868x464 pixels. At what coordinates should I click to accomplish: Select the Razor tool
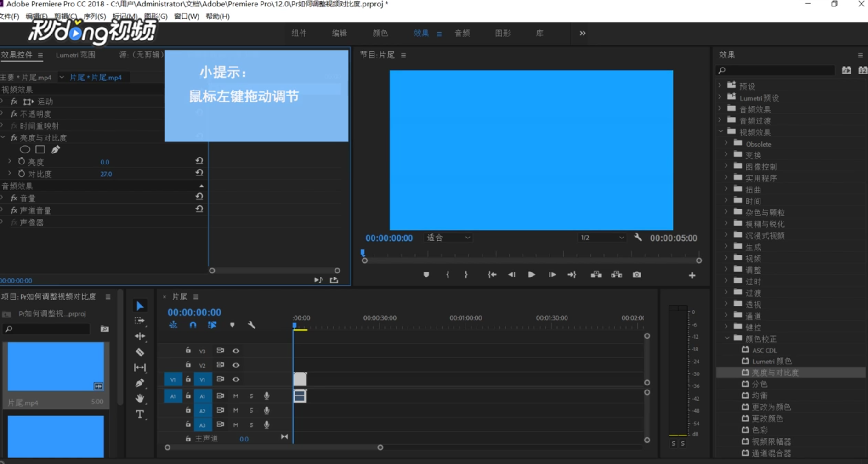click(x=140, y=352)
